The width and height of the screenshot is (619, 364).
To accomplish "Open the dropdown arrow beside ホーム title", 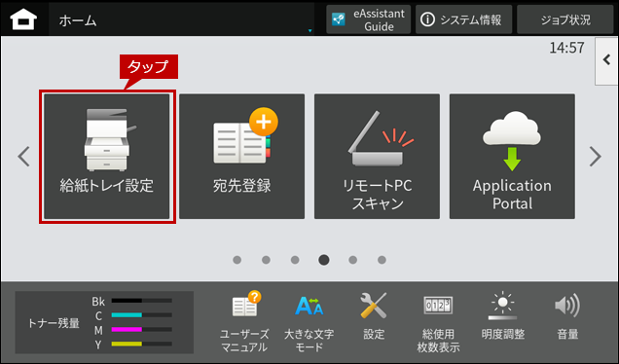I will 309,31.
